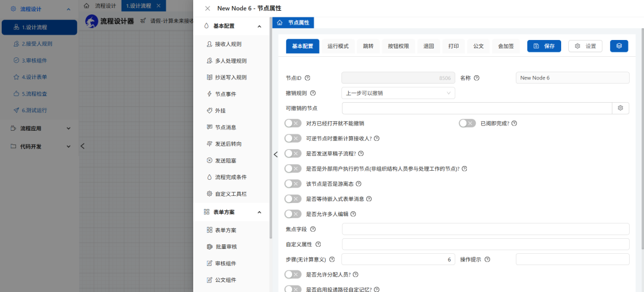644x292 pixels.
Task: Toggle 可逆节点时重新计算接收人 switch
Action: tap(293, 138)
